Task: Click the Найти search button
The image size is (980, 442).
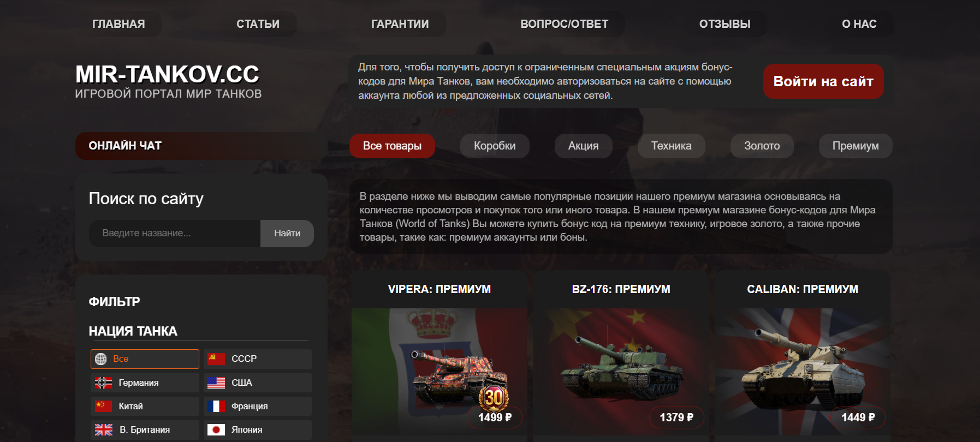Action: click(287, 234)
